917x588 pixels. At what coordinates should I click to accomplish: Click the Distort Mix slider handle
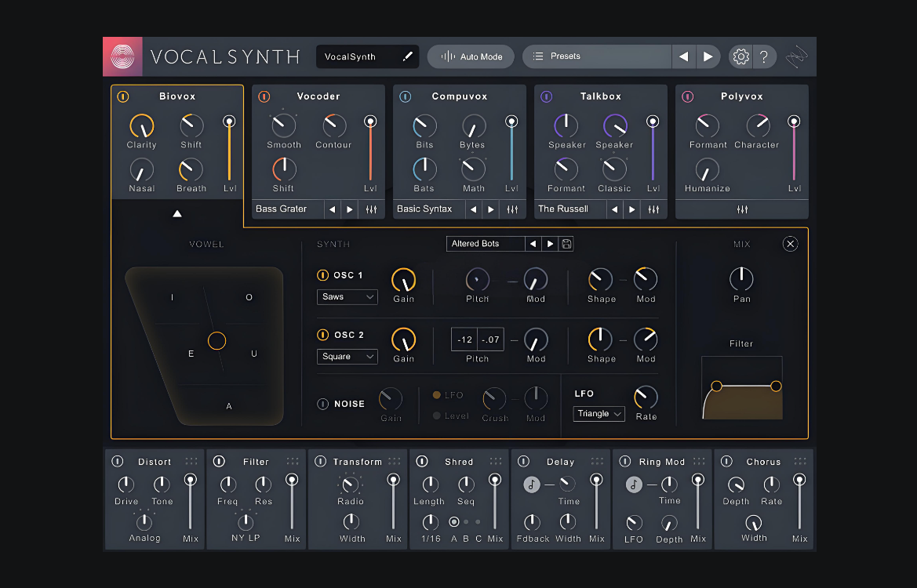[190, 480]
